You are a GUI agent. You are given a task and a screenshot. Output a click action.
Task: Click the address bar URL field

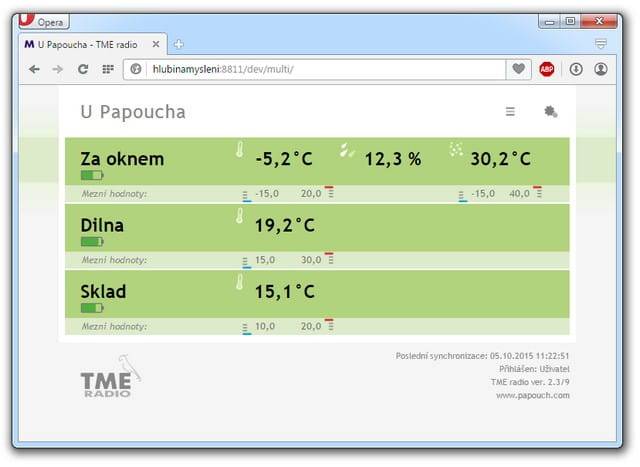320,69
